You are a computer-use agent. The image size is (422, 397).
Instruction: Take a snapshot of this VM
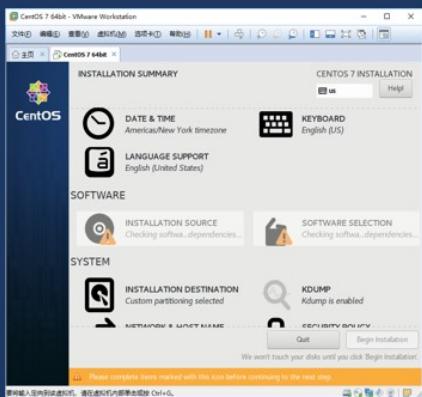tap(262, 34)
